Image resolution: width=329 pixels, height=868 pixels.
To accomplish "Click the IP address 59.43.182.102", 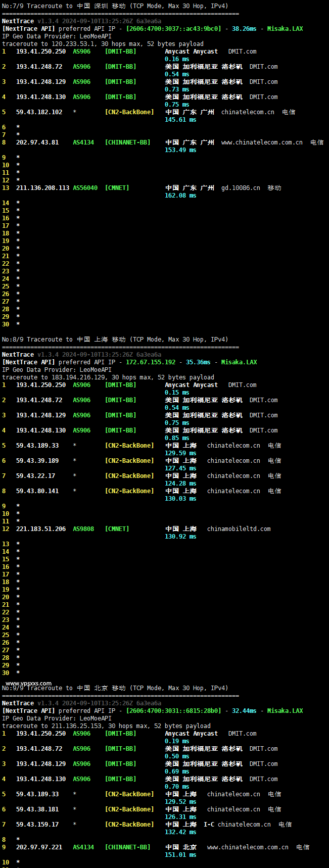I will pos(39,112).
